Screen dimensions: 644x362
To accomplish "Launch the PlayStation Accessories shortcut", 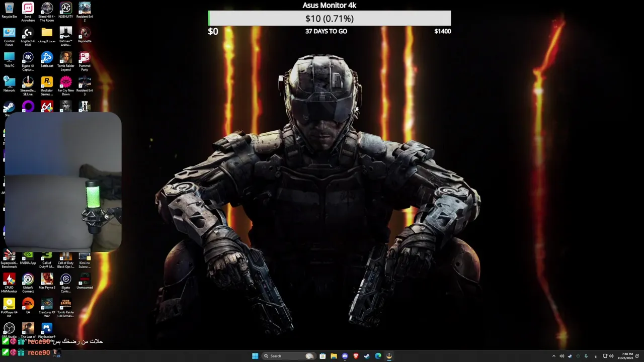I will tap(47, 330).
